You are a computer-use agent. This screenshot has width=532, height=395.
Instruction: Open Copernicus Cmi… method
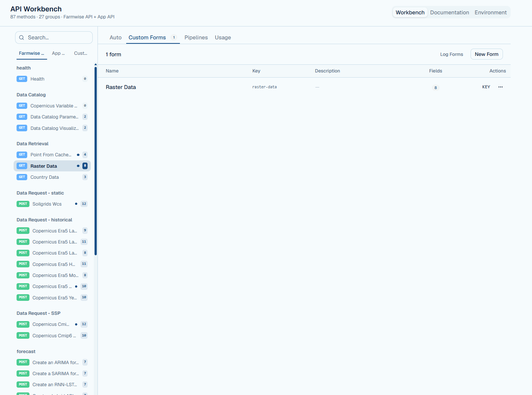pos(52,324)
